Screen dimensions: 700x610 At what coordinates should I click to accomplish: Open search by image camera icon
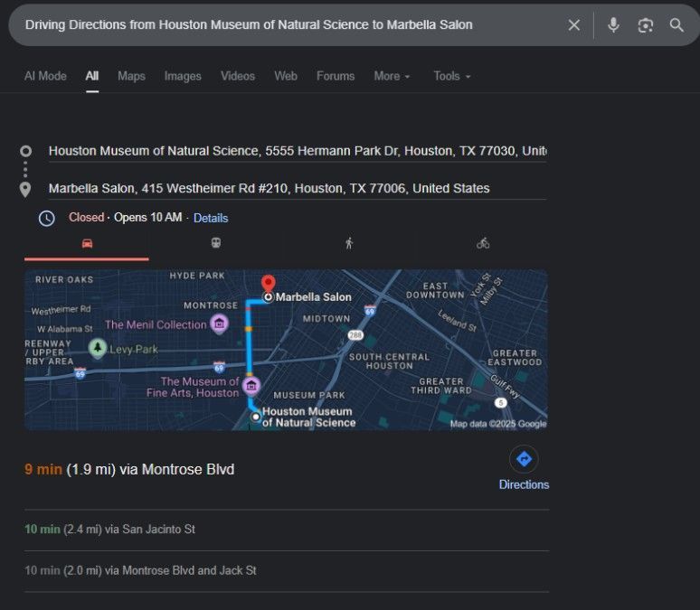click(x=645, y=25)
